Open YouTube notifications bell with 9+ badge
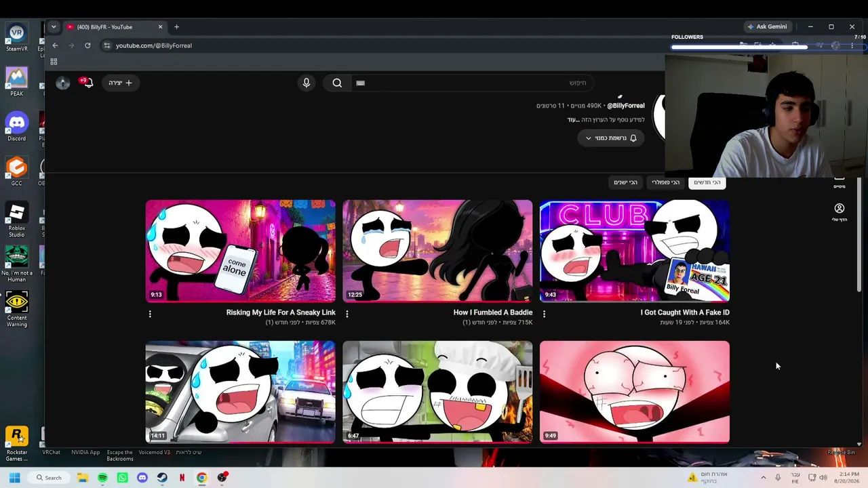Image resolution: width=868 pixels, height=488 pixels. click(87, 83)
